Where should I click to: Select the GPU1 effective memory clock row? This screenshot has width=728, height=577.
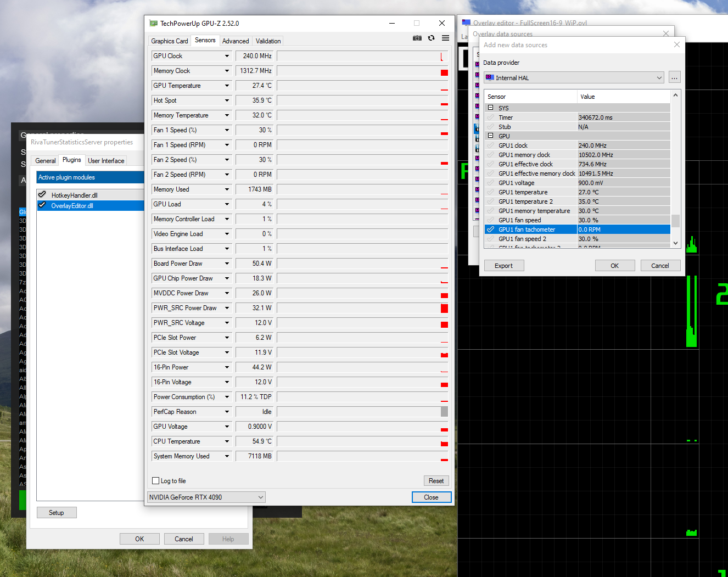(578, 173)
